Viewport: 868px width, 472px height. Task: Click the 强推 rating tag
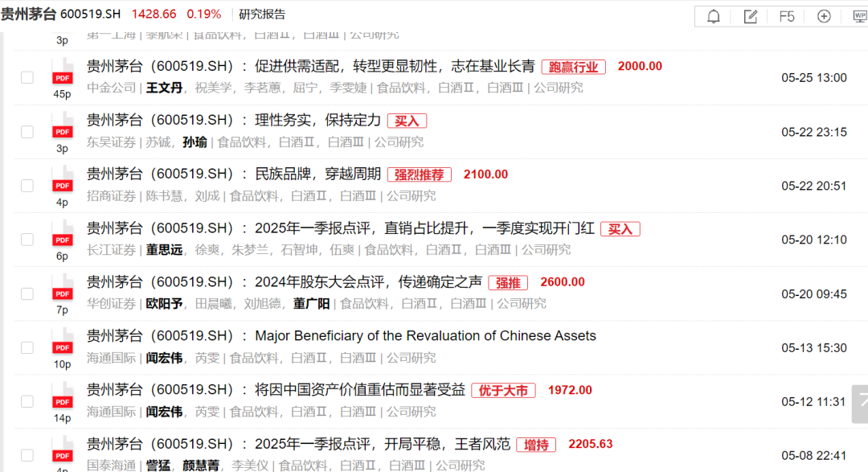(x=508, y=283)
